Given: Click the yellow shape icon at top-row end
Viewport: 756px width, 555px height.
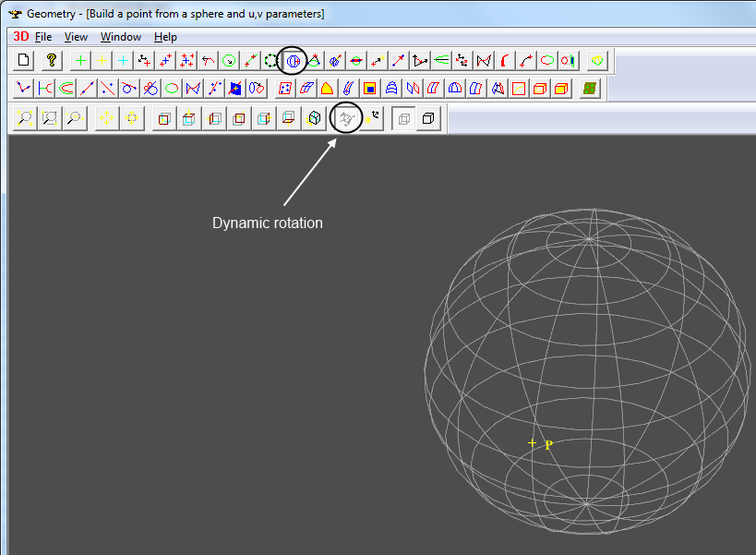Looking at the screenshot, I should [597, 60].
